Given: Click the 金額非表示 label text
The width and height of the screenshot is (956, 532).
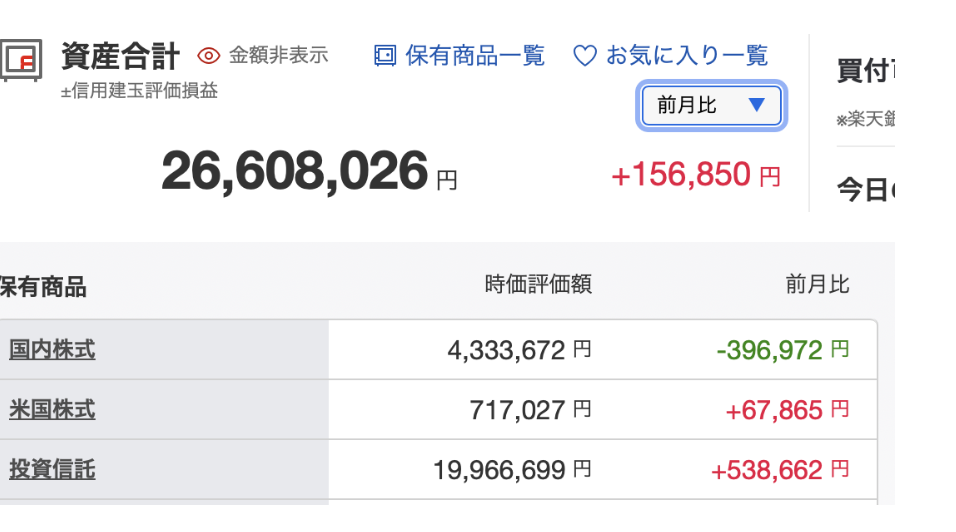Looking at the screenshot, I should coord(279,55).
